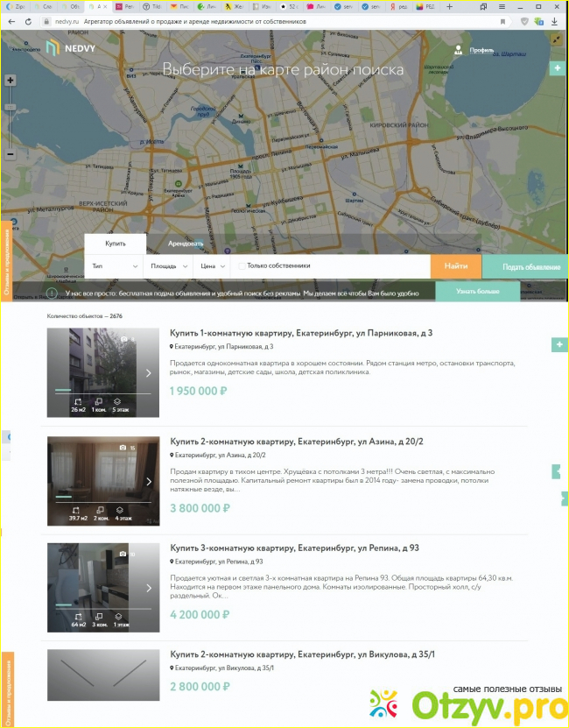Click the map fullscreen expand icon

pyautogui.click(x=557, y=39)
